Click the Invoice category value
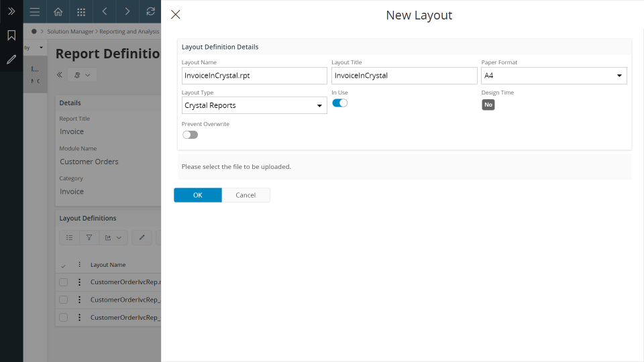Image resolution: width=644 pixels, height=362 pixels. 72,192
